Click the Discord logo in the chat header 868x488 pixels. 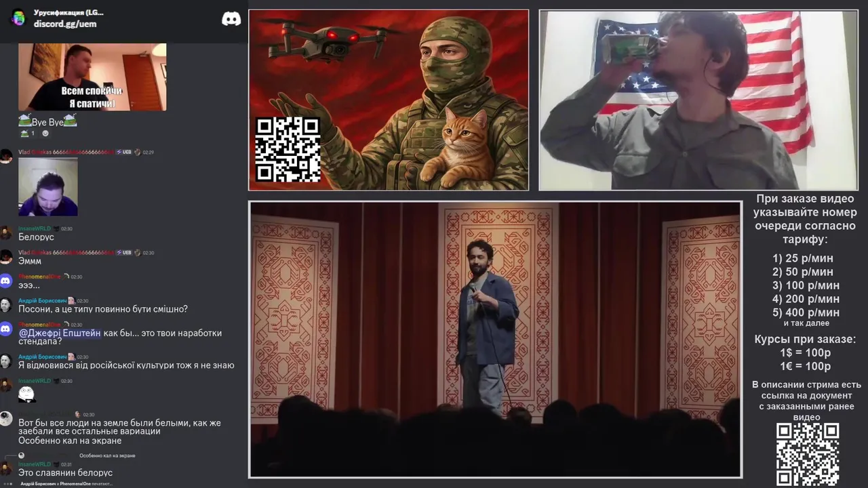231,19
